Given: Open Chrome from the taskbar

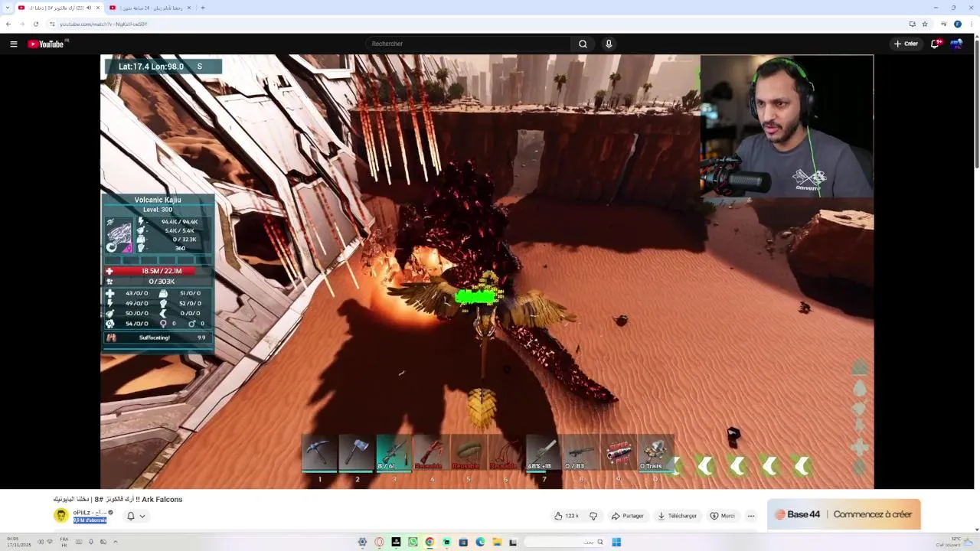Looking at the screenshot, I should [x=430, y=542].
